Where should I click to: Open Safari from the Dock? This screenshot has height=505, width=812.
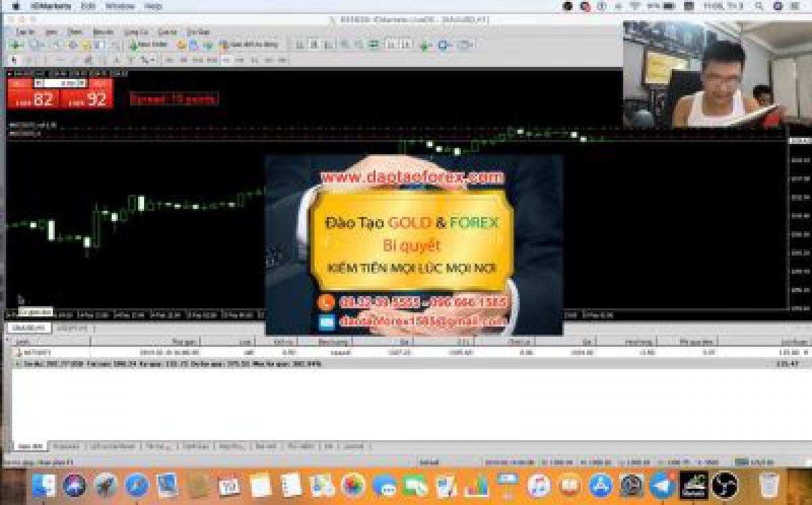coord(137,485)
